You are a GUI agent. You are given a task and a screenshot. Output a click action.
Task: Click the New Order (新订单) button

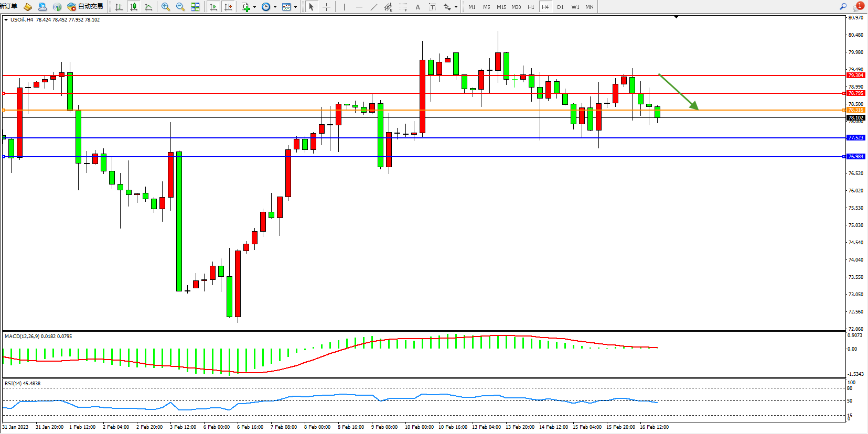pos(9,6)
